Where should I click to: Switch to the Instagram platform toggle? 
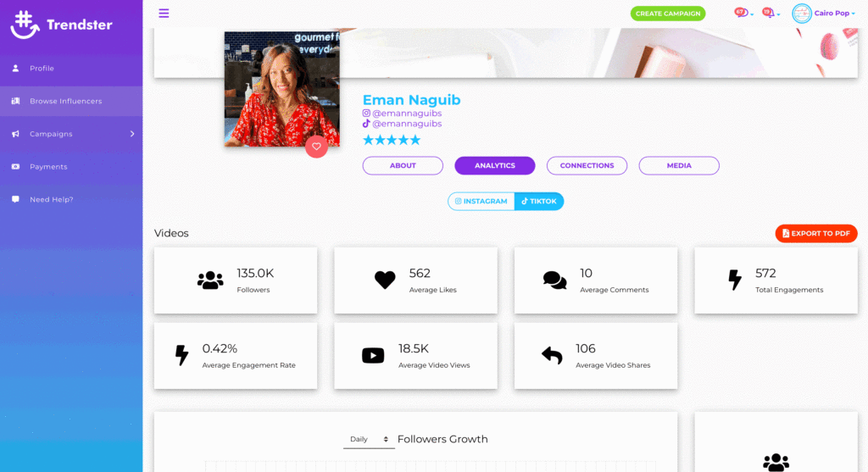pyautogui.click(x=481, y=202)
